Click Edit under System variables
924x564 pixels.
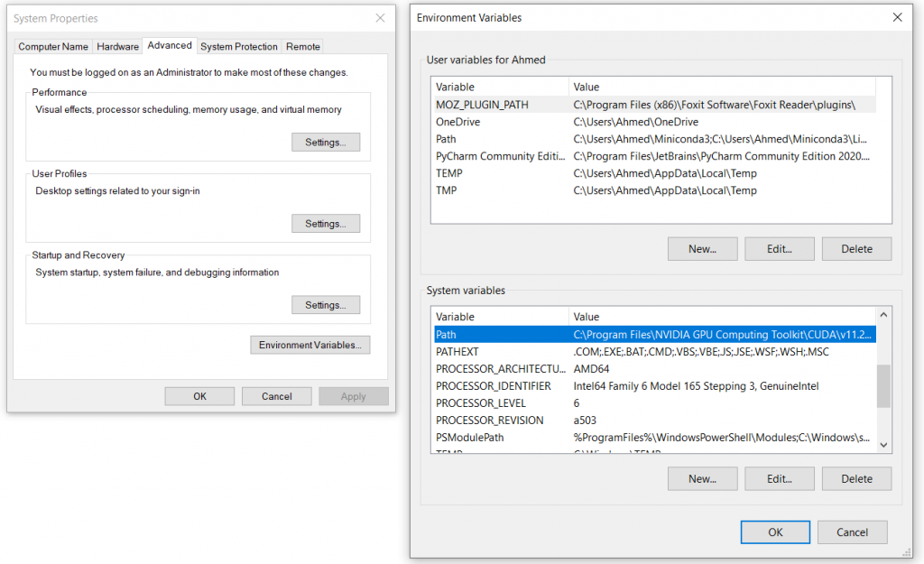pyautogui.click(x=780, y=478)
